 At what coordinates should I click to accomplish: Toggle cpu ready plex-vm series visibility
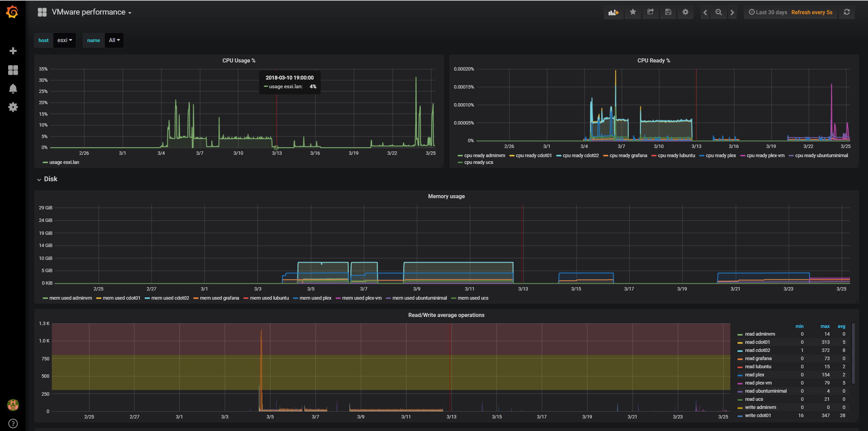(x=765, y=155)
